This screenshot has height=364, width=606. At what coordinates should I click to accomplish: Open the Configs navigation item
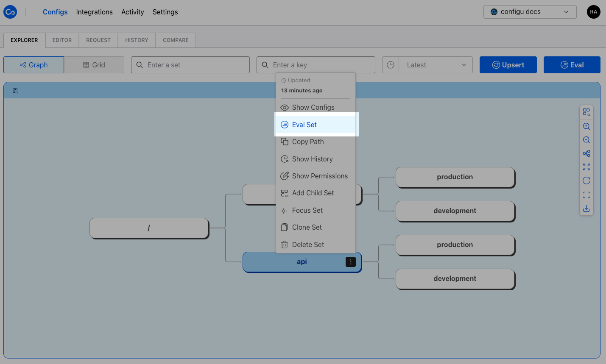(55, 12)
